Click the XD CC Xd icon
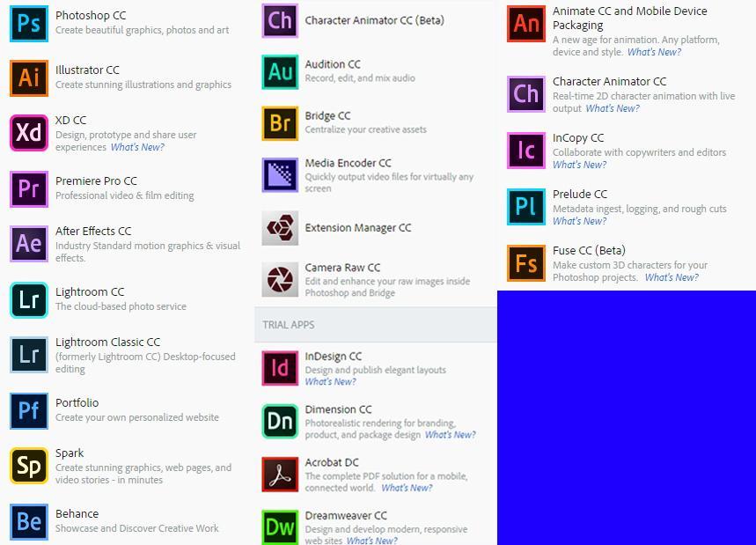 pyautogui.click(x=29, y=133)
